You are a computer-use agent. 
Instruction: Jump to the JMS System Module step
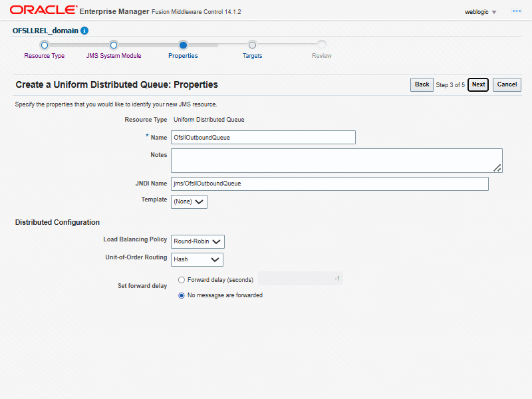pyautogui.click(x=114, y=56)
